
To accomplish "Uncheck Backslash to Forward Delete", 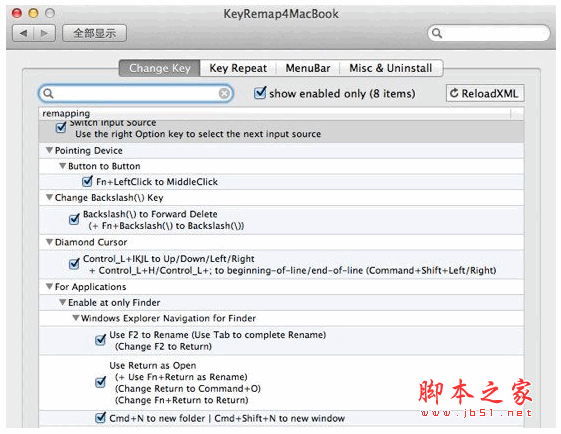I will pos(74,219).
